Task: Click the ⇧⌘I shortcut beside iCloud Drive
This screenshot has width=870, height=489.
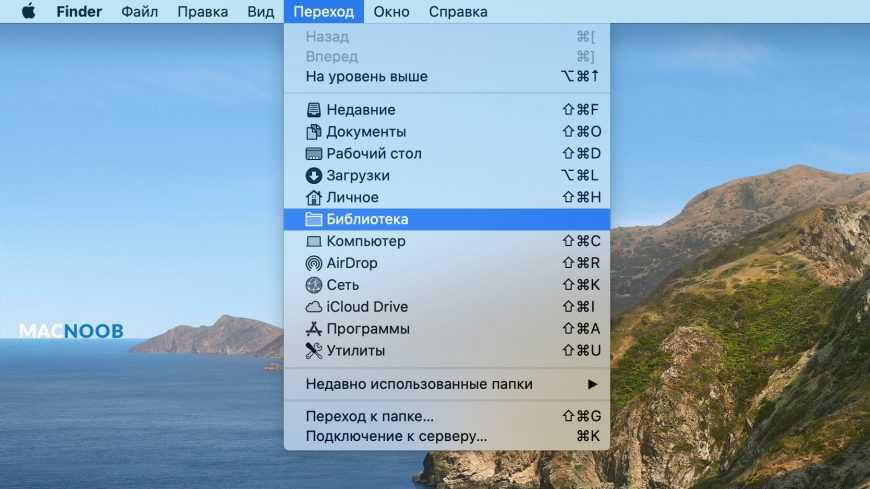Action: (x=578, y=307)
